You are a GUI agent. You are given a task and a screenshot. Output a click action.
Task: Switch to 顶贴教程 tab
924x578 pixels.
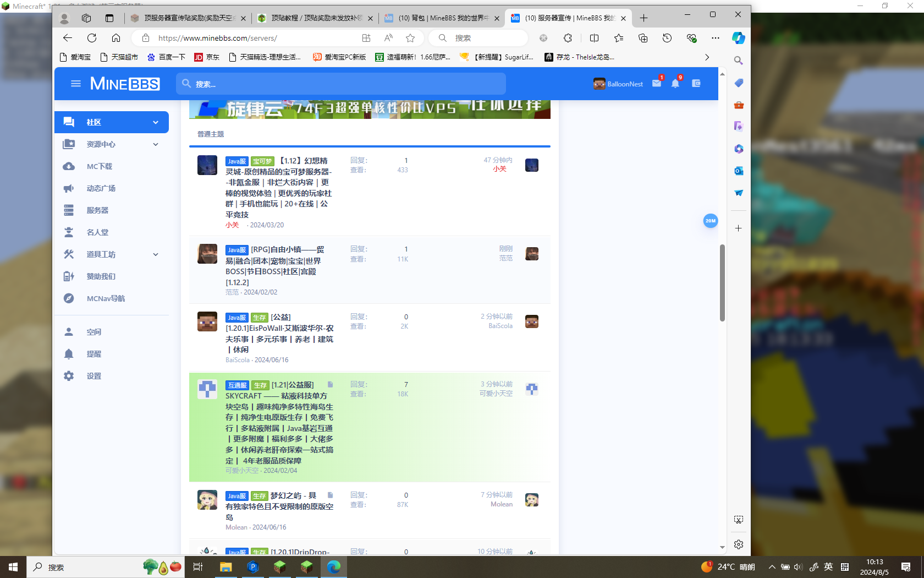point(315,18)
